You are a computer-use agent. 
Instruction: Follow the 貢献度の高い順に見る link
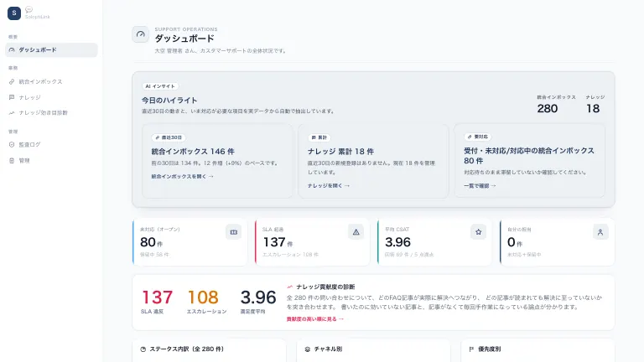point(315,319)
